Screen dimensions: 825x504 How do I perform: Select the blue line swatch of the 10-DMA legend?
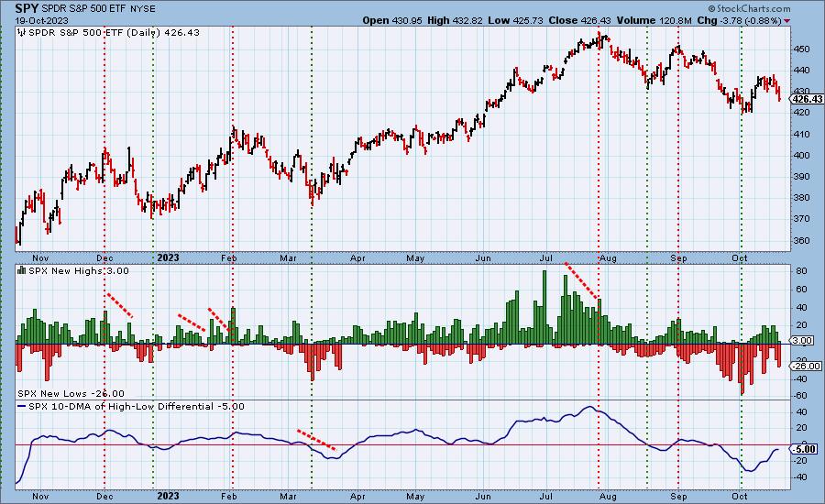[22, 407]
